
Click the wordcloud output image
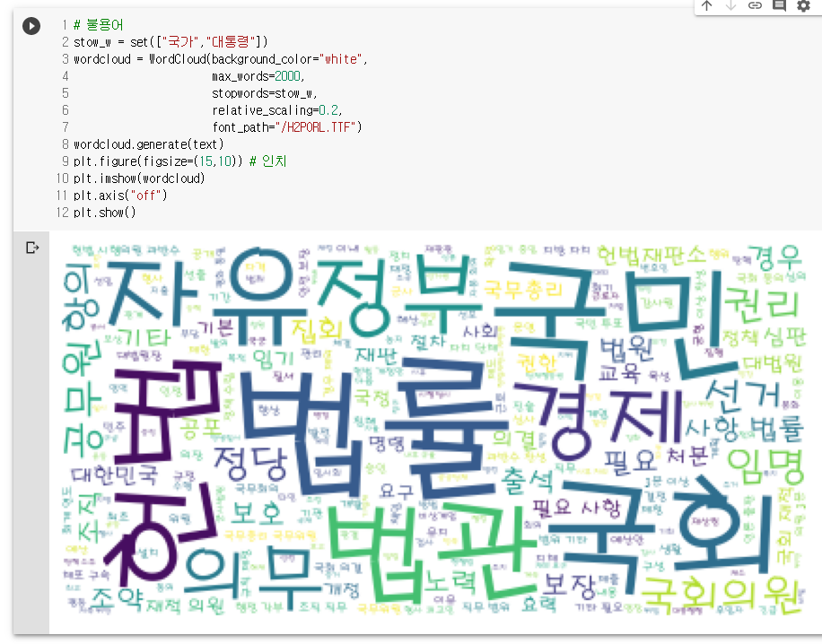coord(433,431)
